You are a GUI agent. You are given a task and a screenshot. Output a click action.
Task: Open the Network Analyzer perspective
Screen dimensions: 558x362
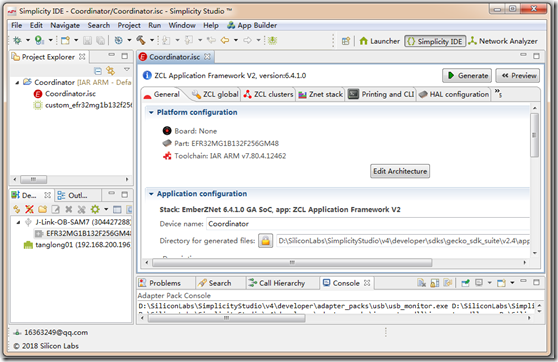503,41
